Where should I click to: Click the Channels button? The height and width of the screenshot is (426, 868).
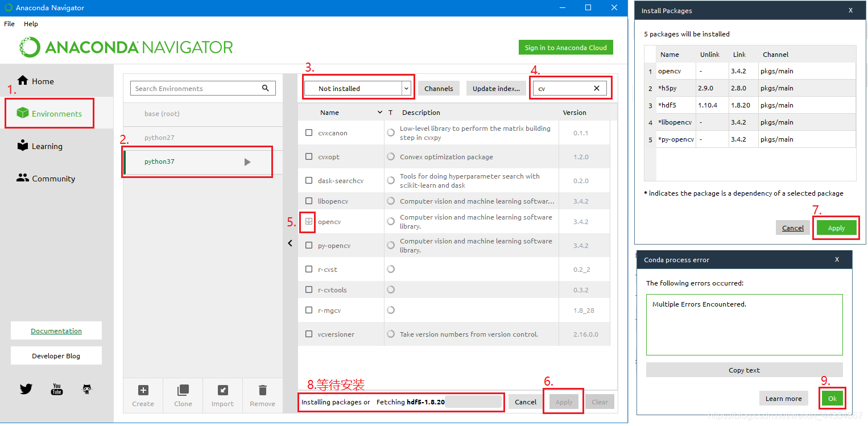[439, 88]
